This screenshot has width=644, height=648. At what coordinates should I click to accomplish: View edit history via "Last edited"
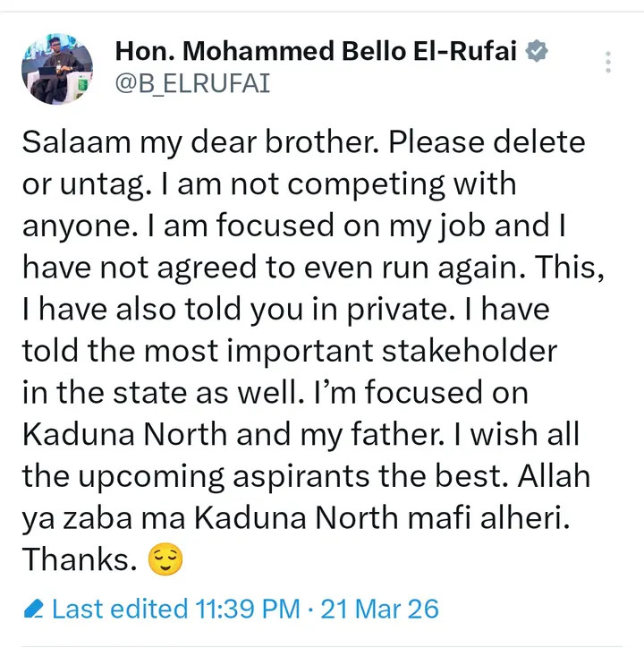(x=120, y=610)
